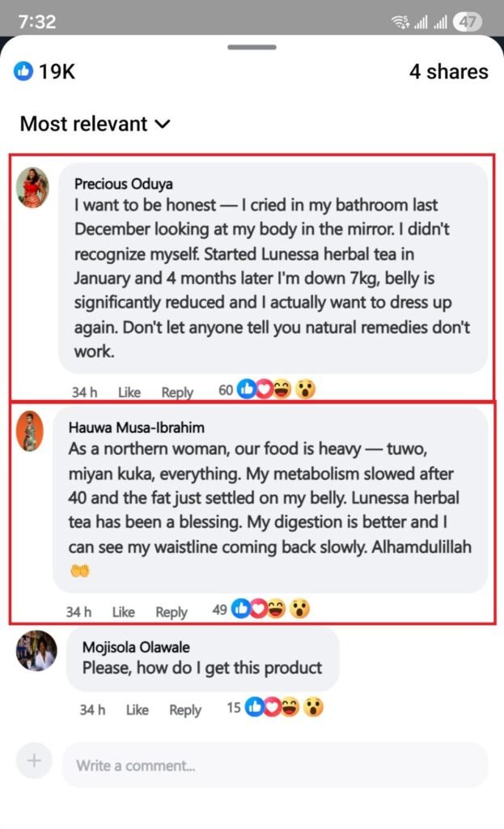Viewport: 504px width, 829px height.
Task: Like Mojisola Olawale's comment
Action: [x=138, y=709]
